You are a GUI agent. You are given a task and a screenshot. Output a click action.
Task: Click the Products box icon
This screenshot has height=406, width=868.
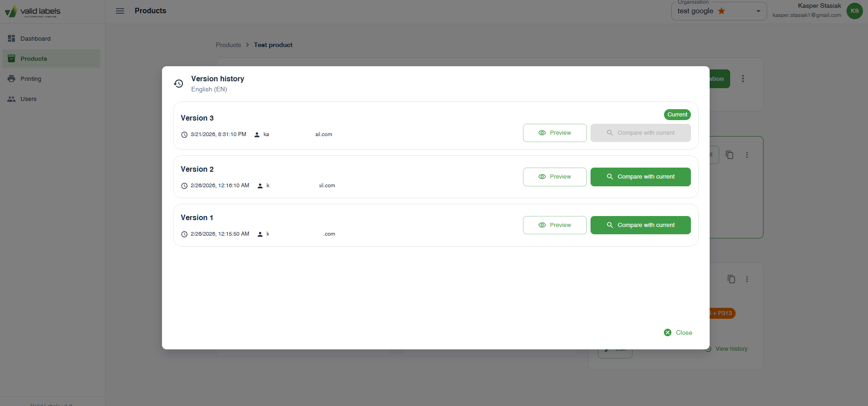11,58
